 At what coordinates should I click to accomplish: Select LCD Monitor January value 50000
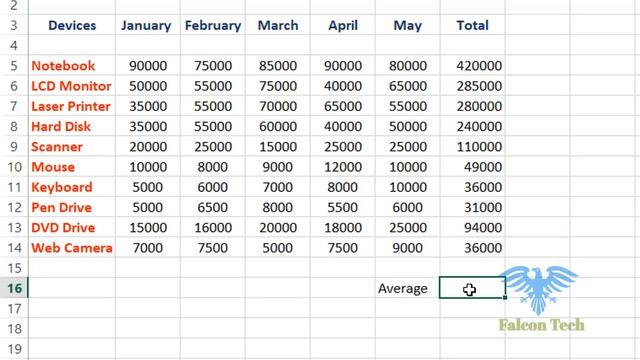pyautogui.click(x=147, y=86)
